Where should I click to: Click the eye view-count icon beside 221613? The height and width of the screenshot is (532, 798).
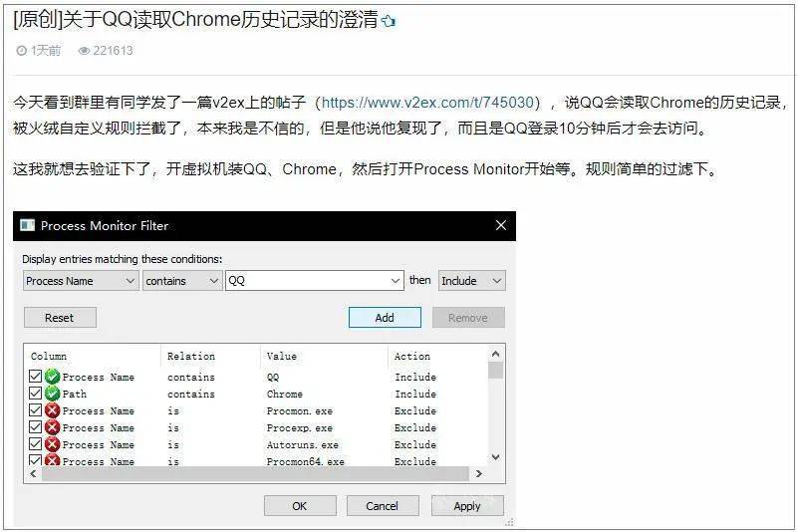click(84, 51)
